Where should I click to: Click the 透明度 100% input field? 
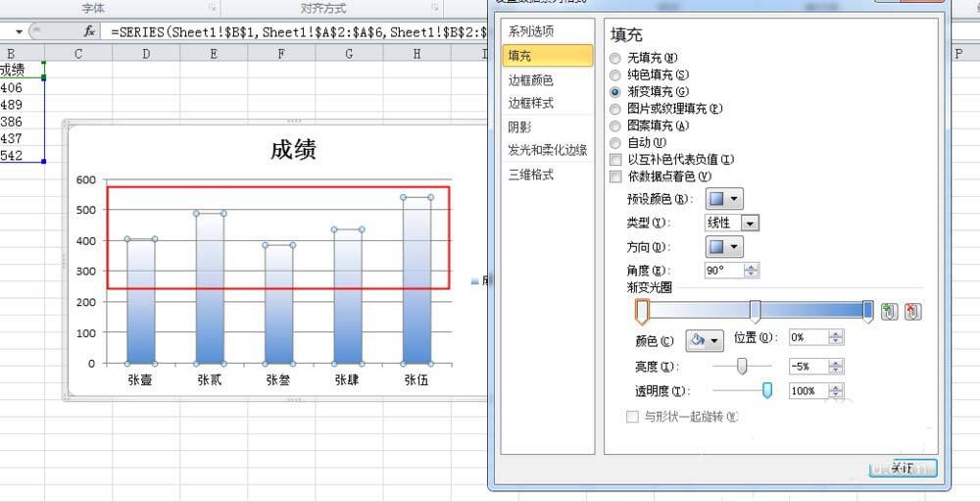pyautogui.click(x=808, y=391)
